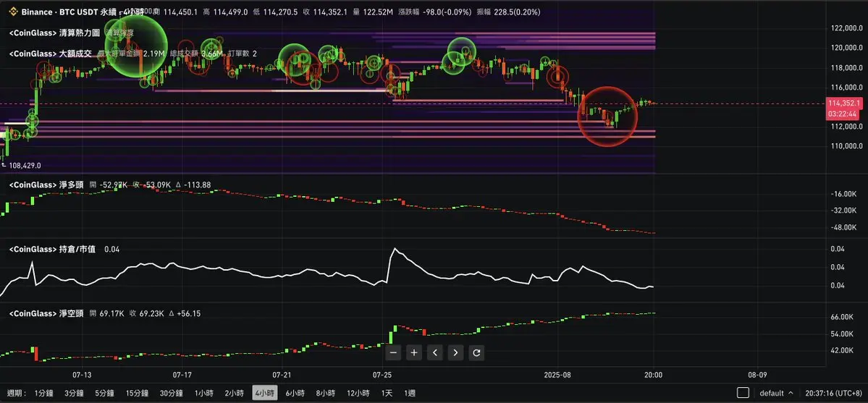Viewport: 868px width, 403px height.
Task: Click the 07-13 date label
Action: click(x=81, y=375)
